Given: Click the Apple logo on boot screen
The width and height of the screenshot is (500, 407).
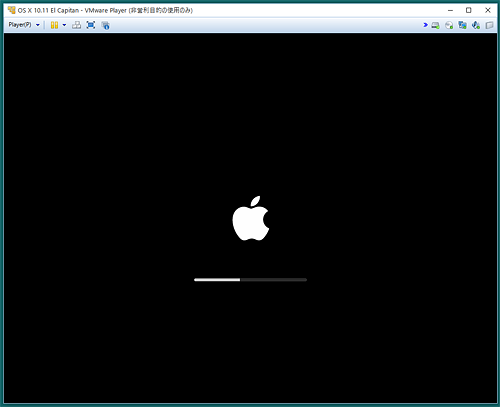Looking at the screenshot, I should pyautogui.click(x=251, y=218).
